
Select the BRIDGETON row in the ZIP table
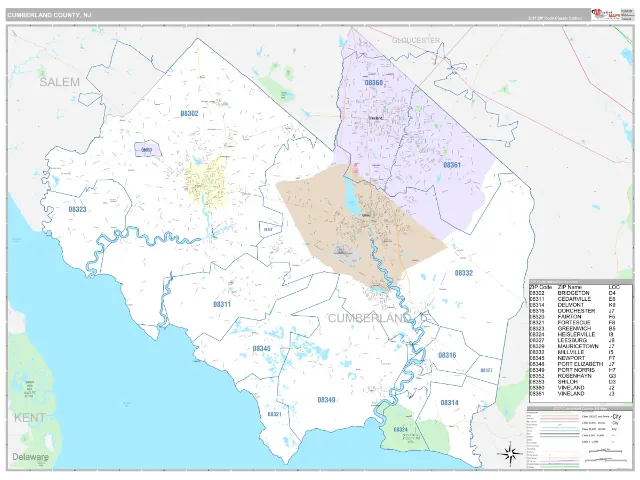coord(576,293)
